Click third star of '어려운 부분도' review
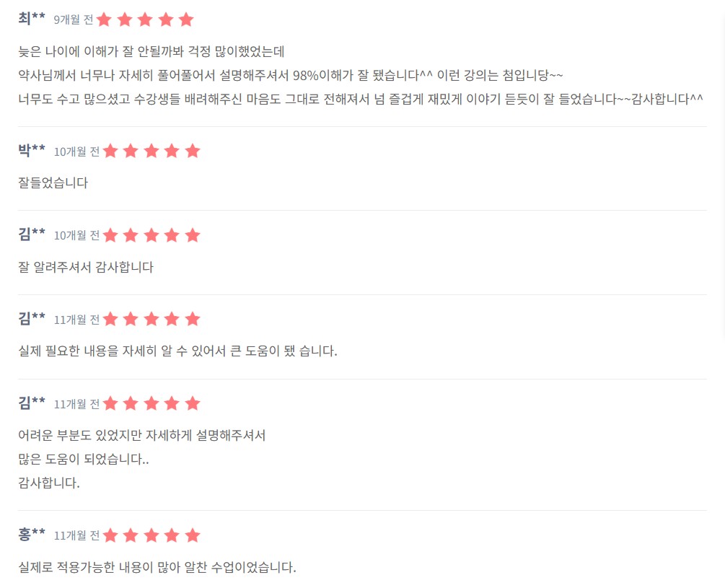The height and width of the screenshot is (588, 725). coord(151,403)
